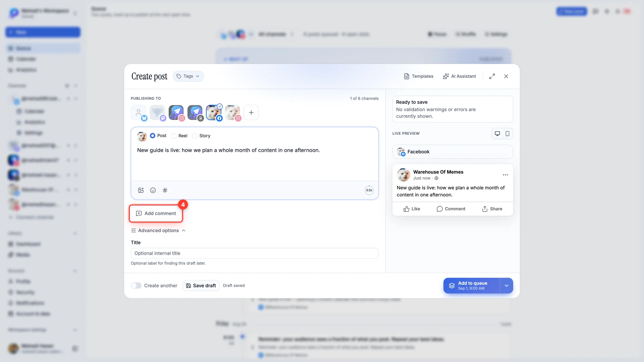Collapse the Advanced options section
The width and height of the screenshot is (644, 362).
[158, 231]
